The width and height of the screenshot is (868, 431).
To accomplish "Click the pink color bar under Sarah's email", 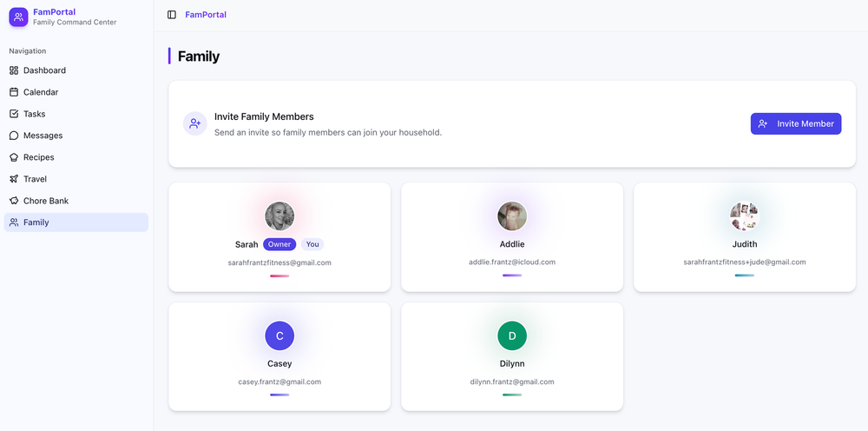I will (279, 275).
